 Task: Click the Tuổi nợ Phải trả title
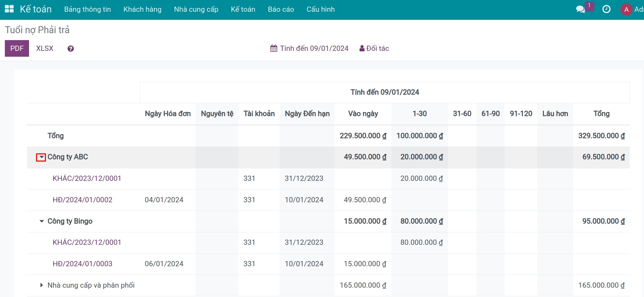pos(37,30)
